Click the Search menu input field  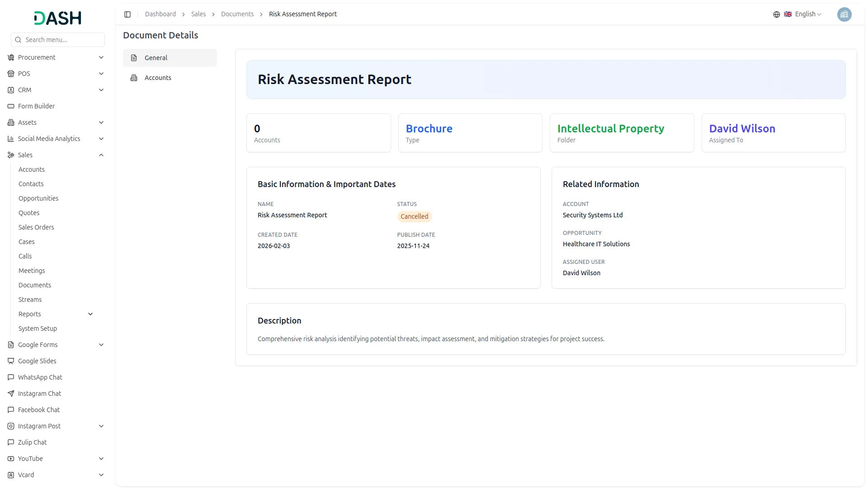(62, 40)
